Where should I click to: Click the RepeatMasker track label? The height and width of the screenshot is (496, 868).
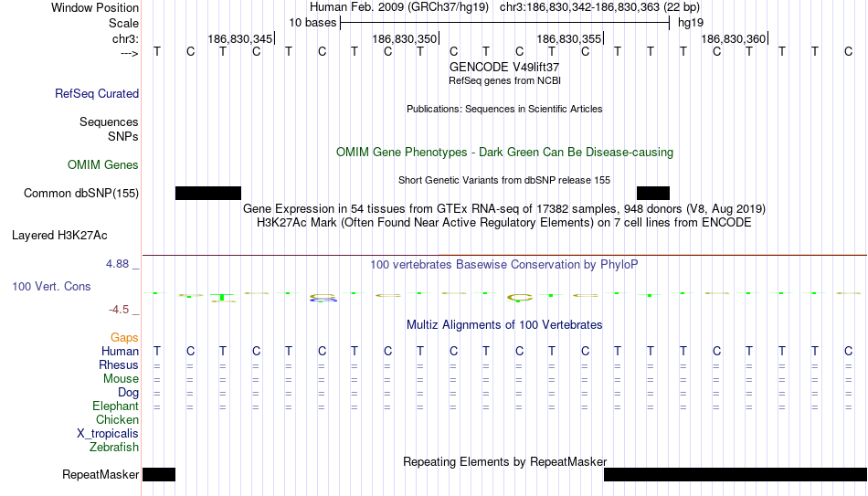101,474
